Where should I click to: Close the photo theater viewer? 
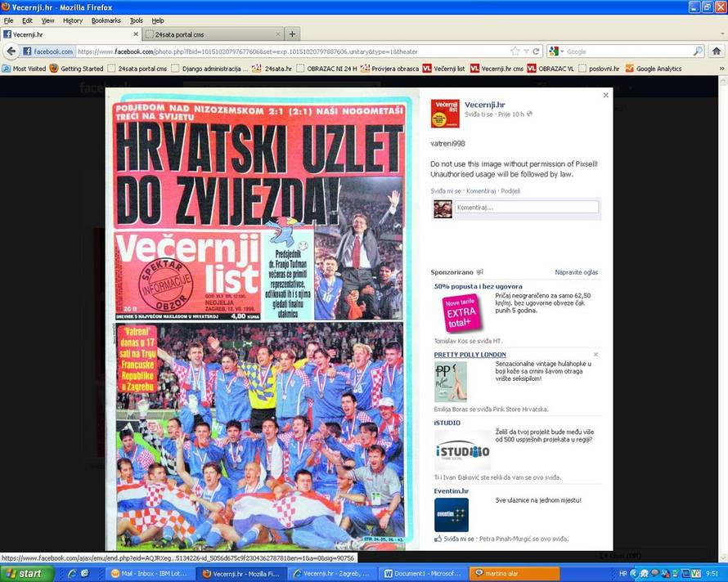(605, 96)
